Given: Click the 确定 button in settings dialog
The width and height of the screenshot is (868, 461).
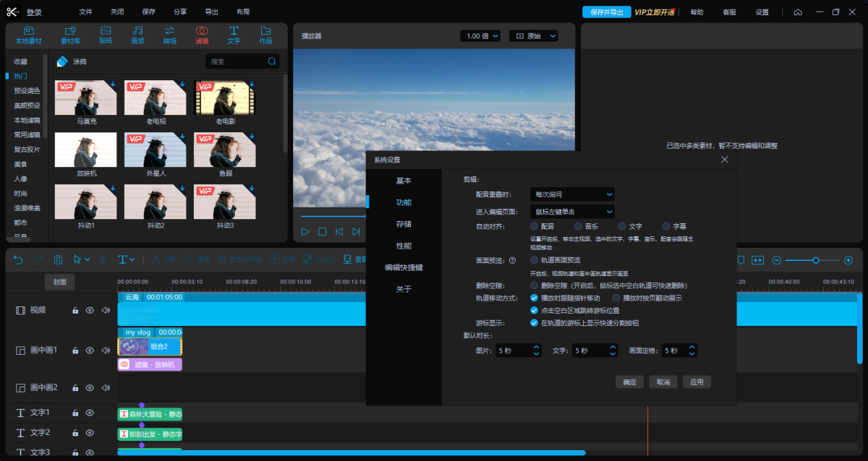Looking at the screenshot, I should (629, 382).
